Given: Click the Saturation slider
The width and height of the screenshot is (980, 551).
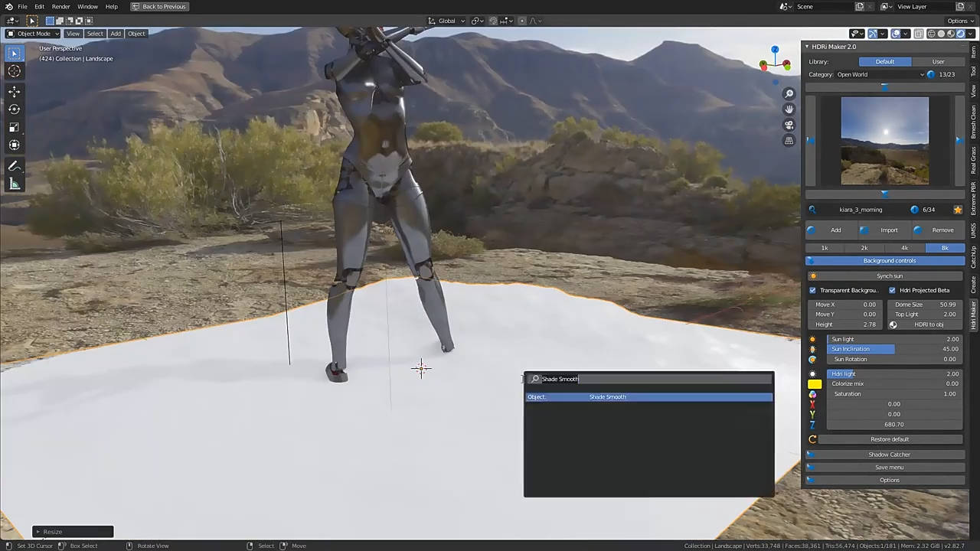Looking at the screenshot, I should pyautogui.click(x=895, y=394).
